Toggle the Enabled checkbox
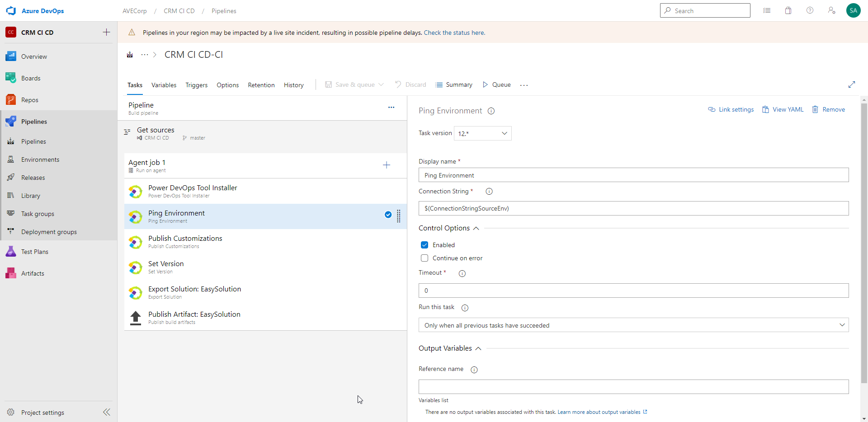868x422 pixels. click(x=425, y=245)
